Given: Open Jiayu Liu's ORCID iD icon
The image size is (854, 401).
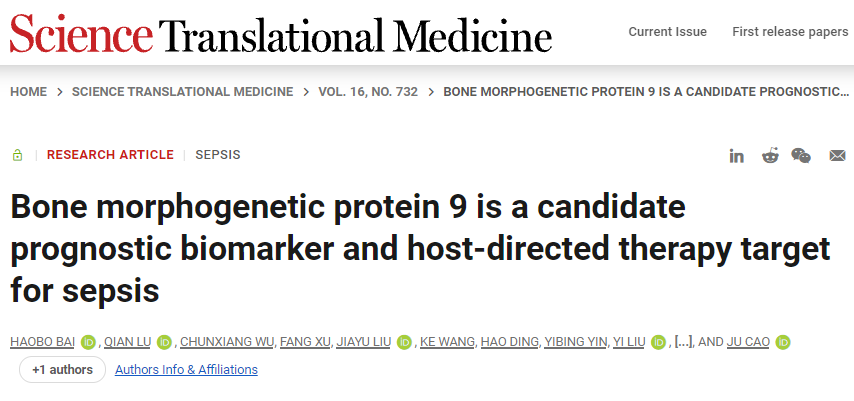Looking at the screenshot, I should (x=404, y=342).
